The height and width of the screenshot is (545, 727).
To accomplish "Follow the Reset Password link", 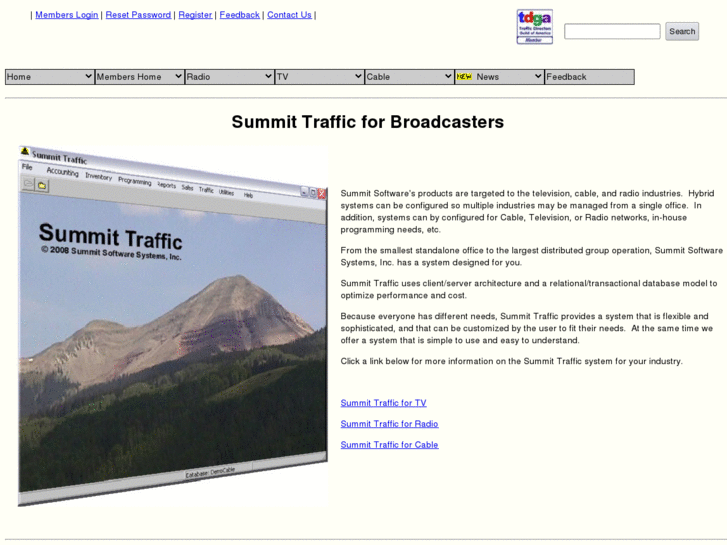I will 138,15.
